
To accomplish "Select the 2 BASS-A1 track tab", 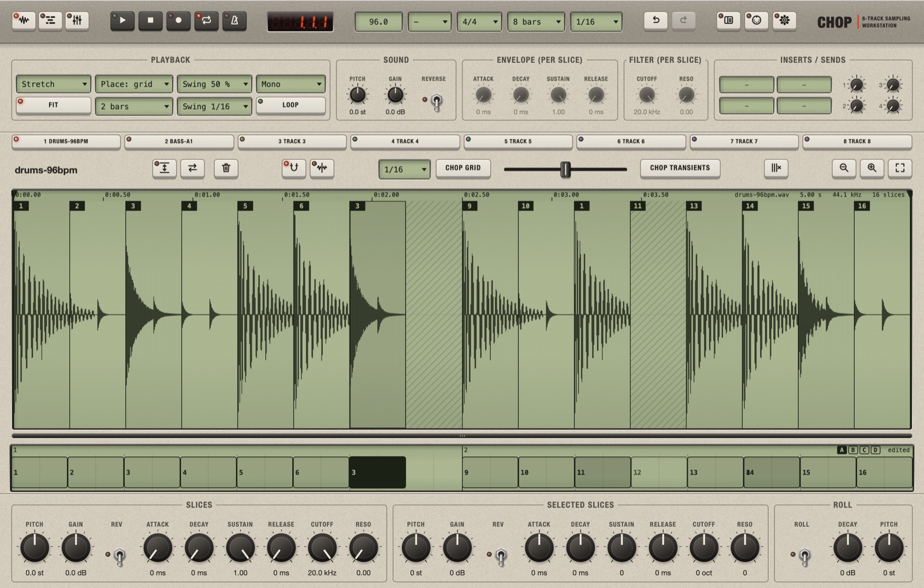I will pyautogui.click(x=179, y=142).
